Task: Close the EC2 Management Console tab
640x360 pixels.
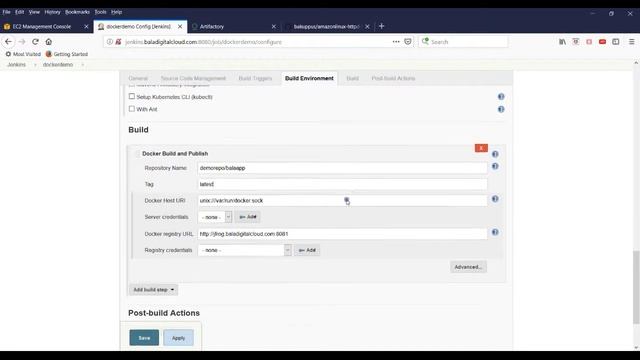Action: (86, 27)
